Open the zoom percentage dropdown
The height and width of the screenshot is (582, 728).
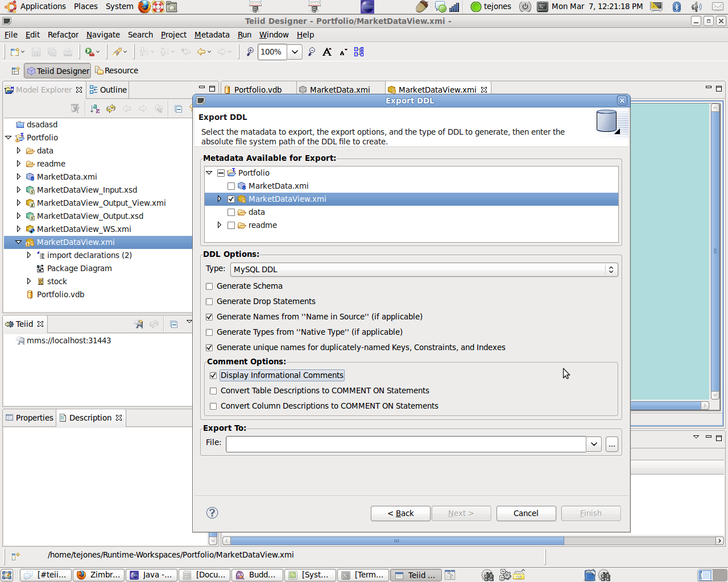coord(295,52)
